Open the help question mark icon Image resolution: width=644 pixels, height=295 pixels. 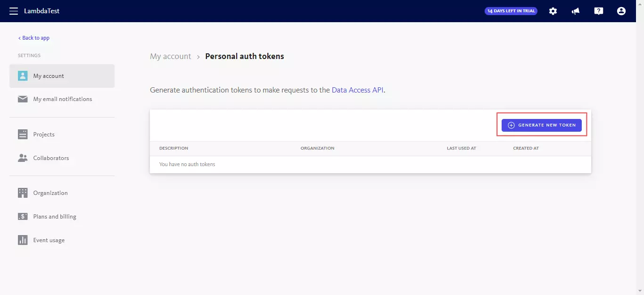[x=599, y=11]
